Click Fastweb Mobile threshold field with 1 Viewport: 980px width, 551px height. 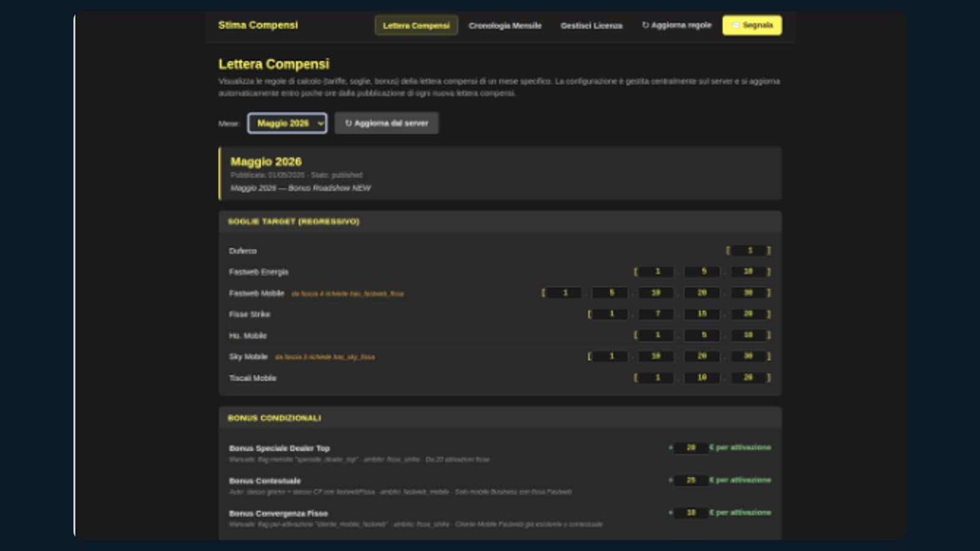[564, 293]
